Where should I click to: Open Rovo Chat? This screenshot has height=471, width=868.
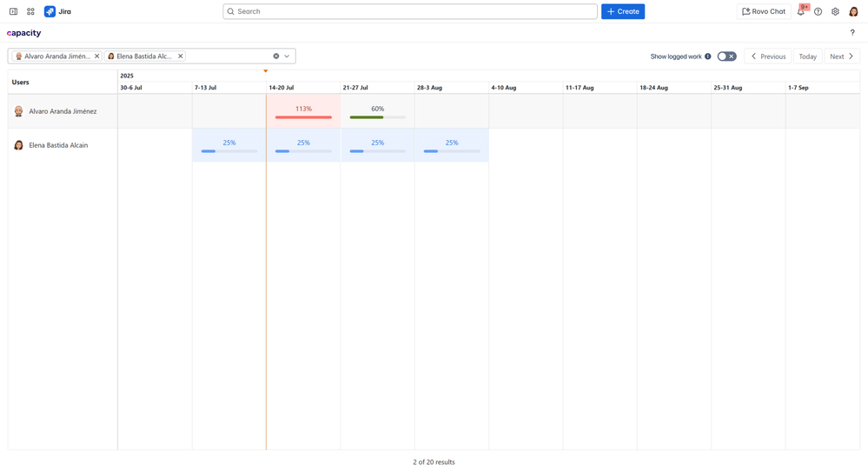click(x=764, y=11)
